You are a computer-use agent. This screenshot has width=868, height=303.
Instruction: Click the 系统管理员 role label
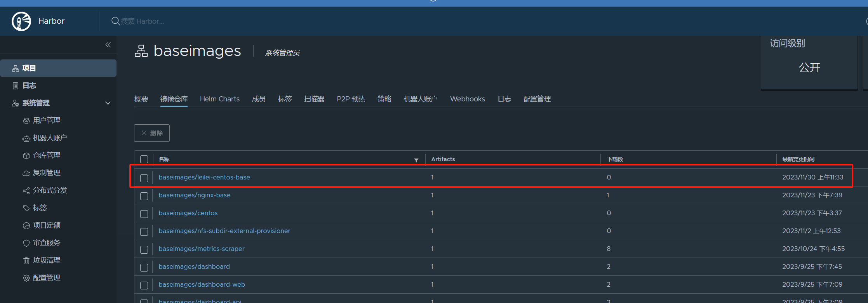pos(282,52)
